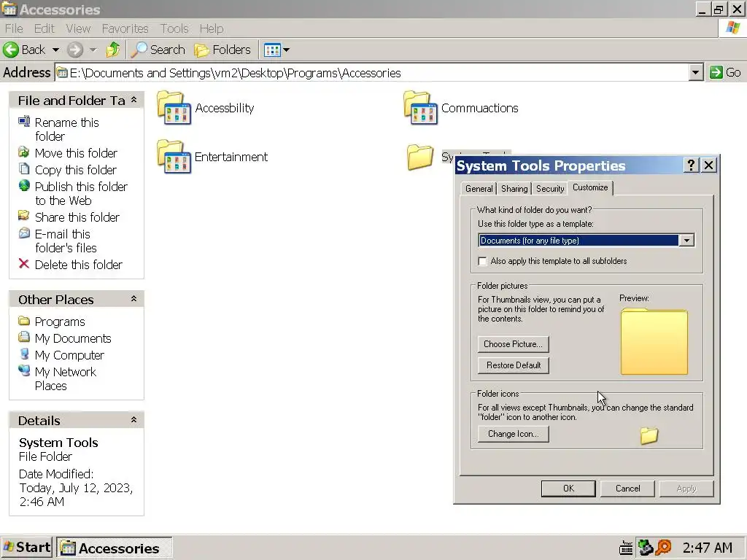
Task: Click the Start button
Action: point(27,547)
